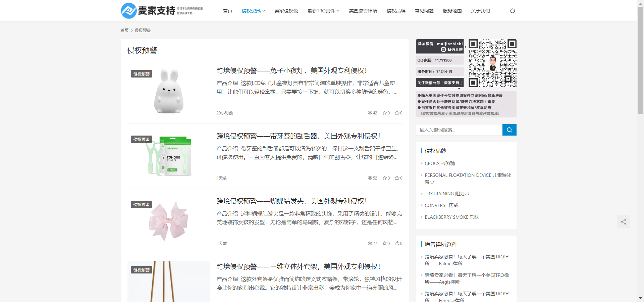Click the WeChat QR code image

(x=492, y=63)
